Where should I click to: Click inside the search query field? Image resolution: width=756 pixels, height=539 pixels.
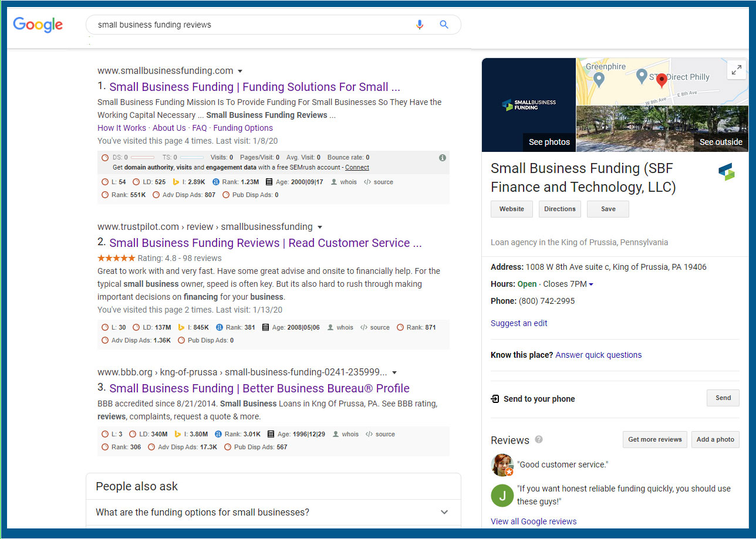click(252, 25)
